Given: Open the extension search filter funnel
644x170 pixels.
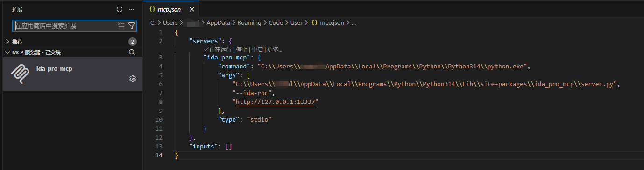Looking at the screenshot, I should click(x=132, y=26).
